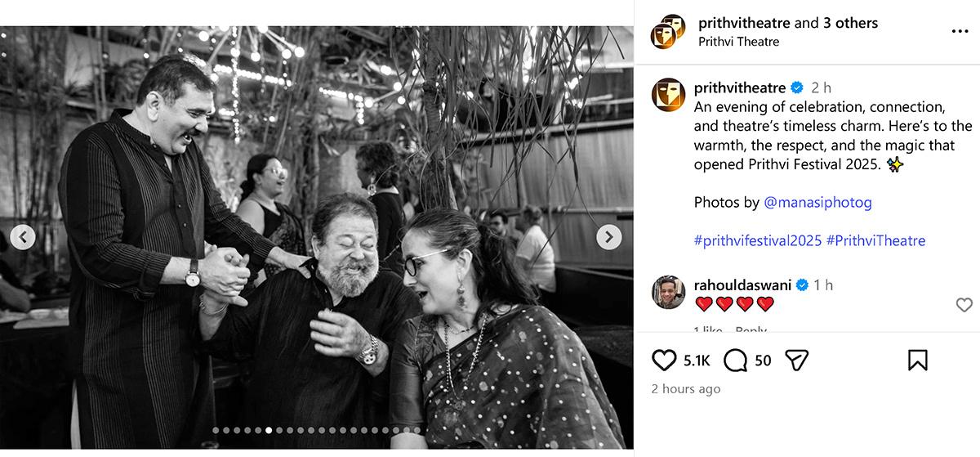The width and height of the screenshot is (980, 457).
Task: Open the #prithvifestival2025 hashtag
Action: point(758,240)
